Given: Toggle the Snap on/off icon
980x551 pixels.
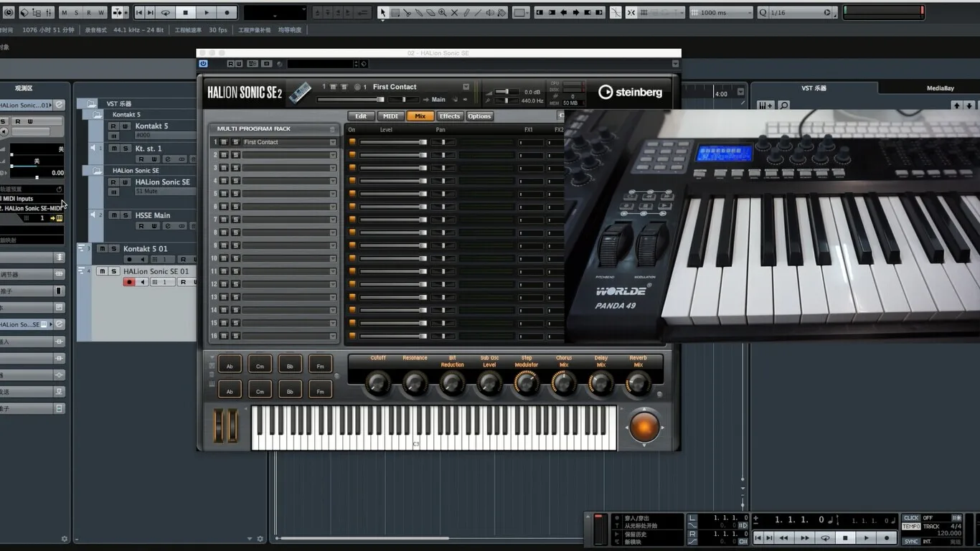Looking at the screenshot, I should pyautogui.click(x=631, y=12).
